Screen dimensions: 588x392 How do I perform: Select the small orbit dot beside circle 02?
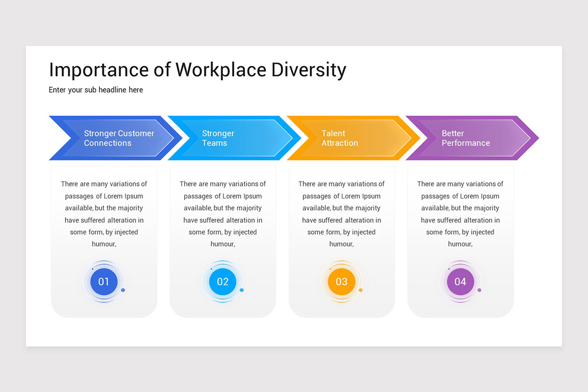pyautogui.click(x=242, y=290)
